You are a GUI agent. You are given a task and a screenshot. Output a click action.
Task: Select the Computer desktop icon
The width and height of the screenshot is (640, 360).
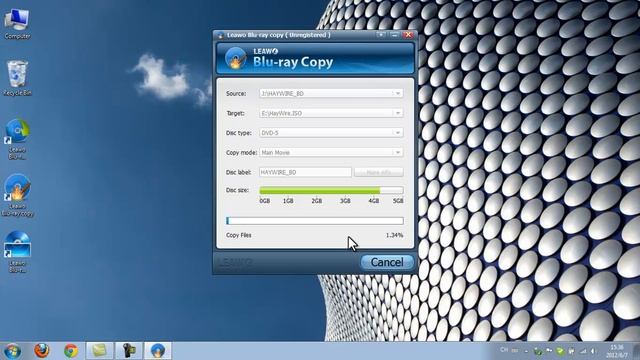coord(17,24)
